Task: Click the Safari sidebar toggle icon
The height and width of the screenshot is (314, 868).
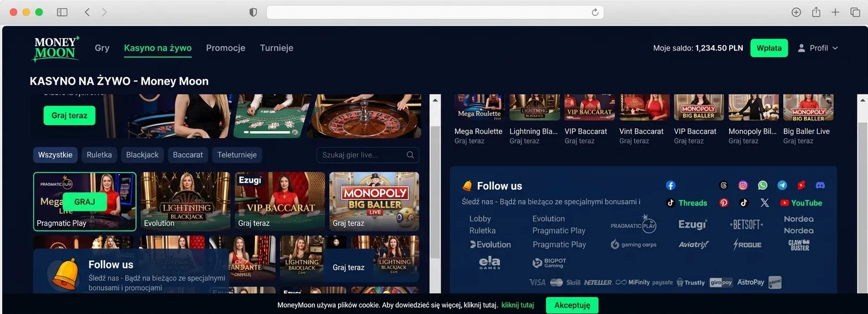Action: point(62,12)
